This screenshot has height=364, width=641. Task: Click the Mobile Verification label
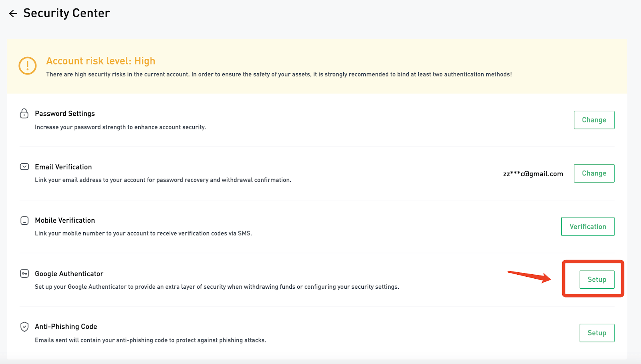(x=65, y=220)
